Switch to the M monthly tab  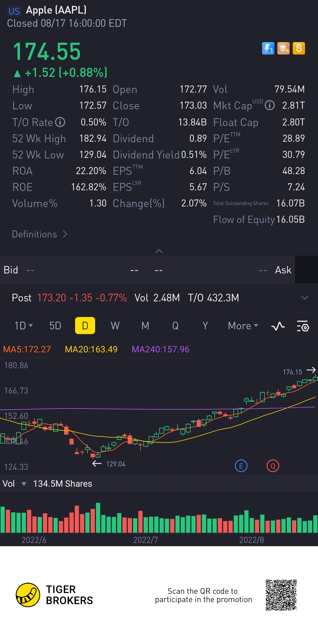pos(145,326)
